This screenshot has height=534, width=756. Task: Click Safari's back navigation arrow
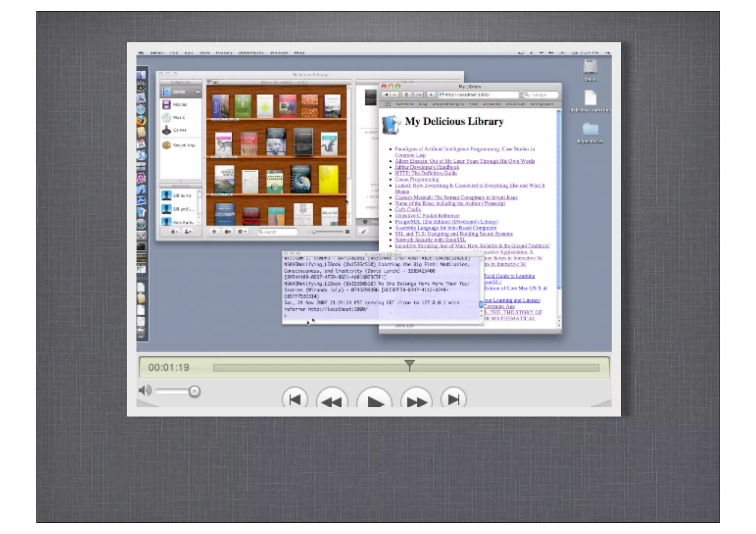point(386,95)
